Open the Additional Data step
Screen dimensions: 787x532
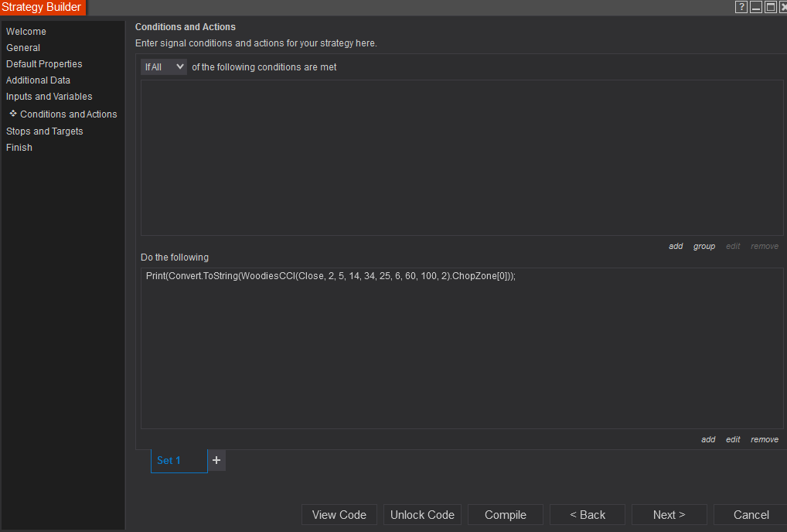click(x=38, y=80)
